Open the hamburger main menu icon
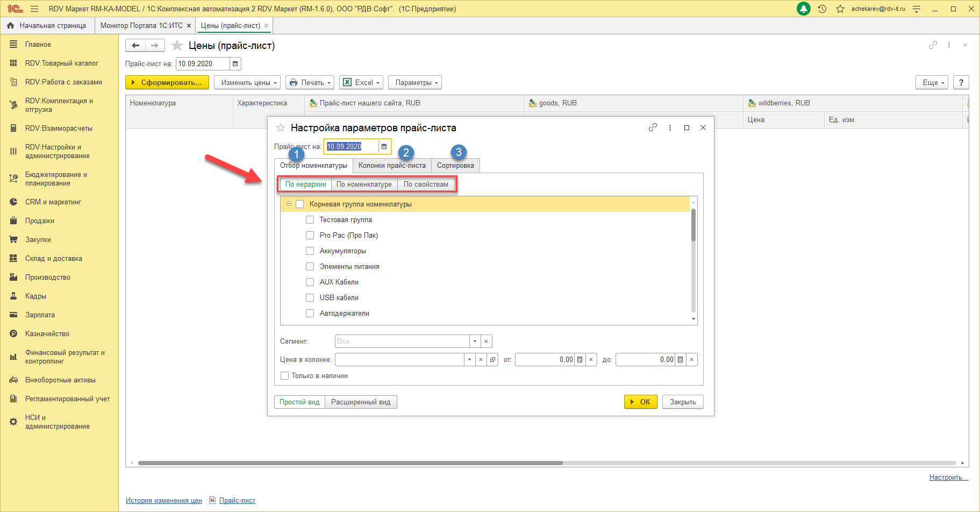Screen dimensions: 980x512 coord(34,9)
